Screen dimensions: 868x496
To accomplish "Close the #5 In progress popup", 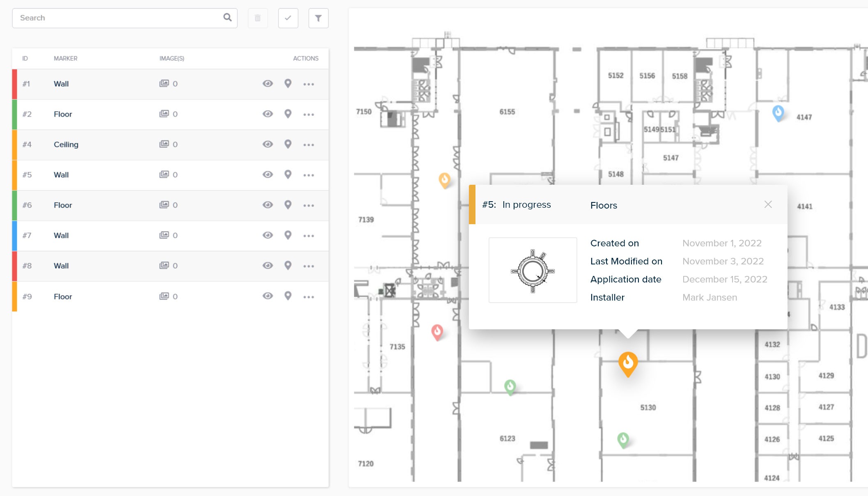I will (x=768, y=204).
